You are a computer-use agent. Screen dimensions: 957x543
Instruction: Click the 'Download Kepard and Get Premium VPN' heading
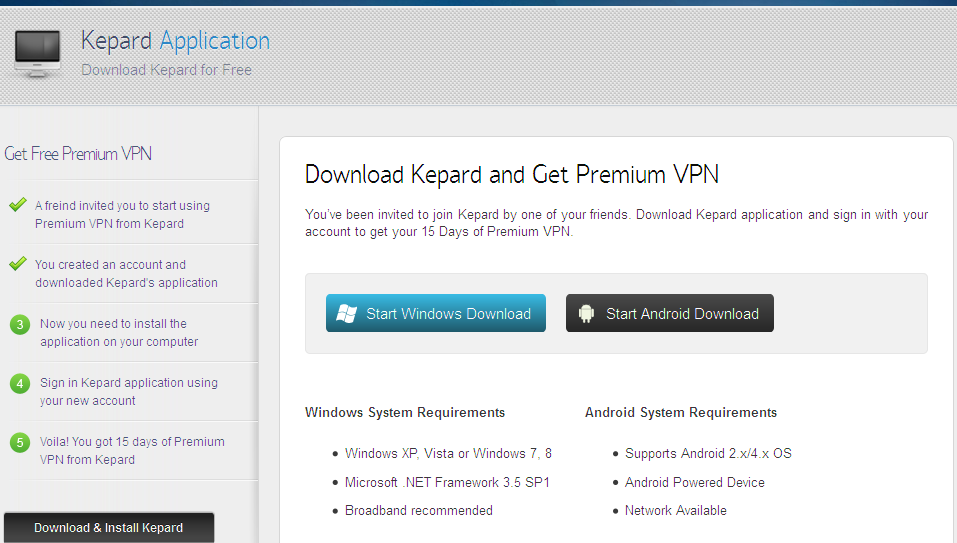(x=511, y=174)
